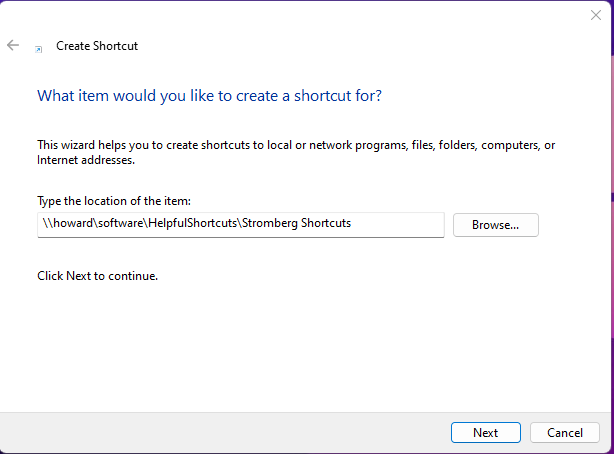Click the word 'howard' in the path
Image resolution: width=614 pixels, height=454 pixels.
click(x=70, y=224)
